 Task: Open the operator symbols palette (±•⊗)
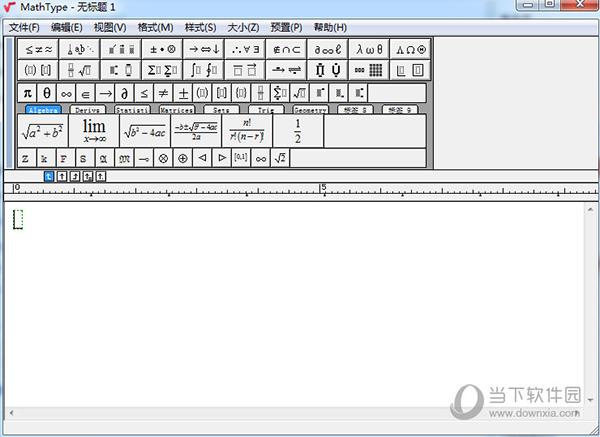[162, 48]
